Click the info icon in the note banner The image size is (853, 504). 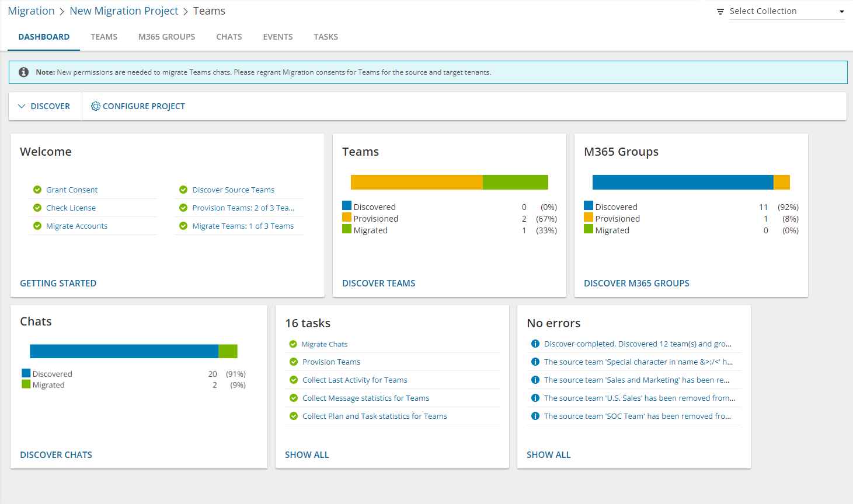coord(23,72)
